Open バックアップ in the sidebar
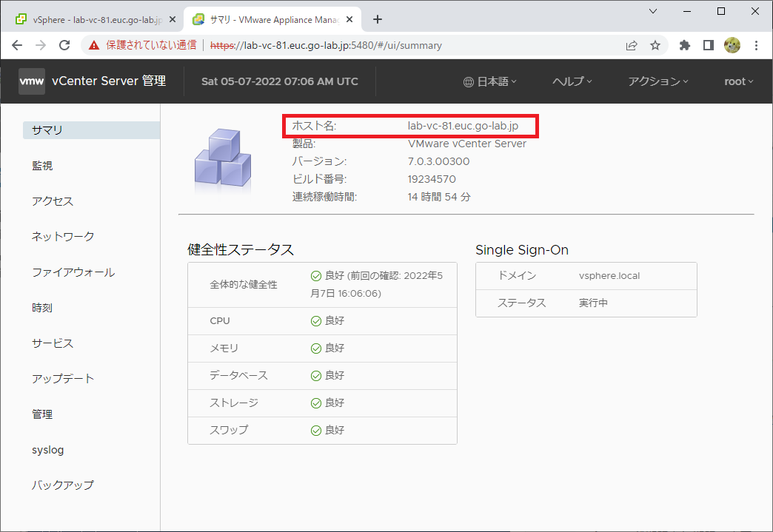 [x=63, y=485]
